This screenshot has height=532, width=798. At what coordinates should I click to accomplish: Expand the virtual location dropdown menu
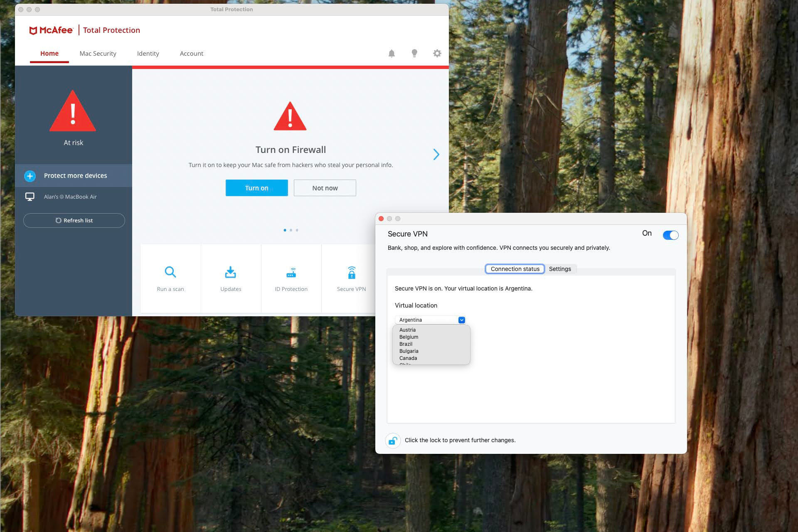(x=462, y=320)
